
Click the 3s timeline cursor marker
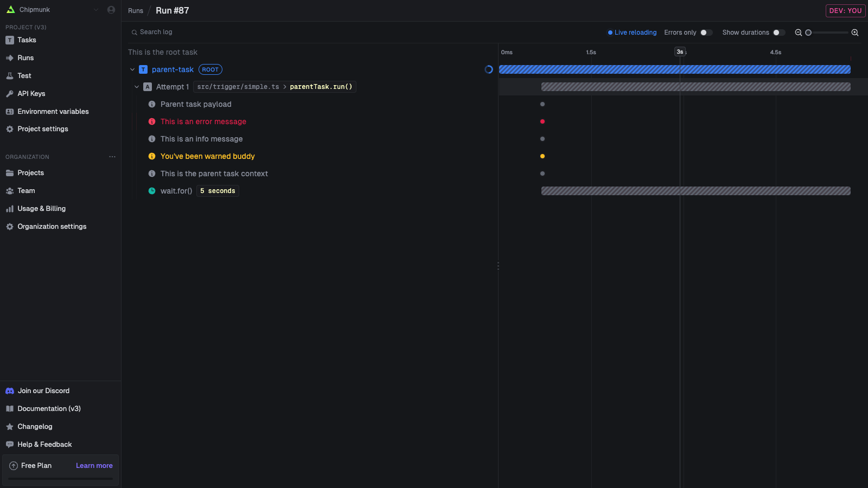tap(680, 52)
